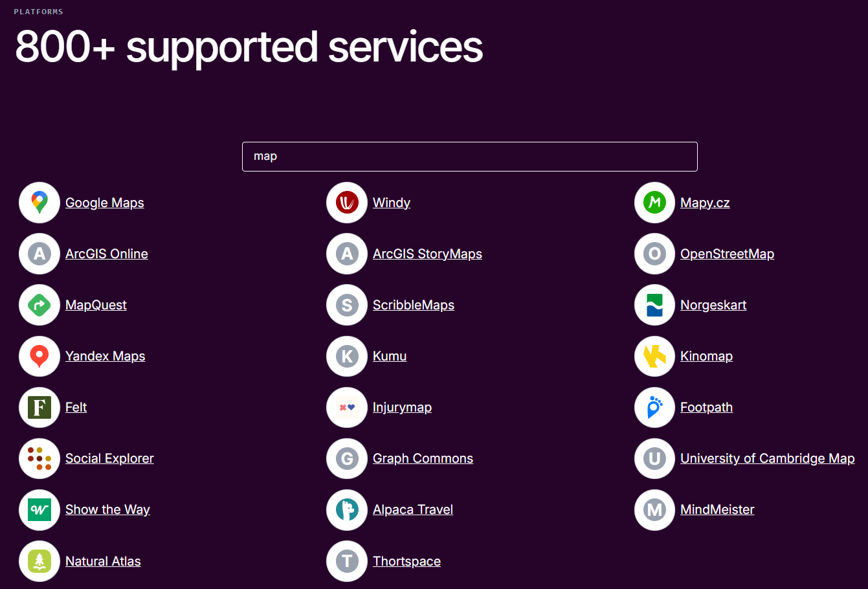Open University of Cambridge Map link
The image size is (868, 589).
tap(767, 458)
